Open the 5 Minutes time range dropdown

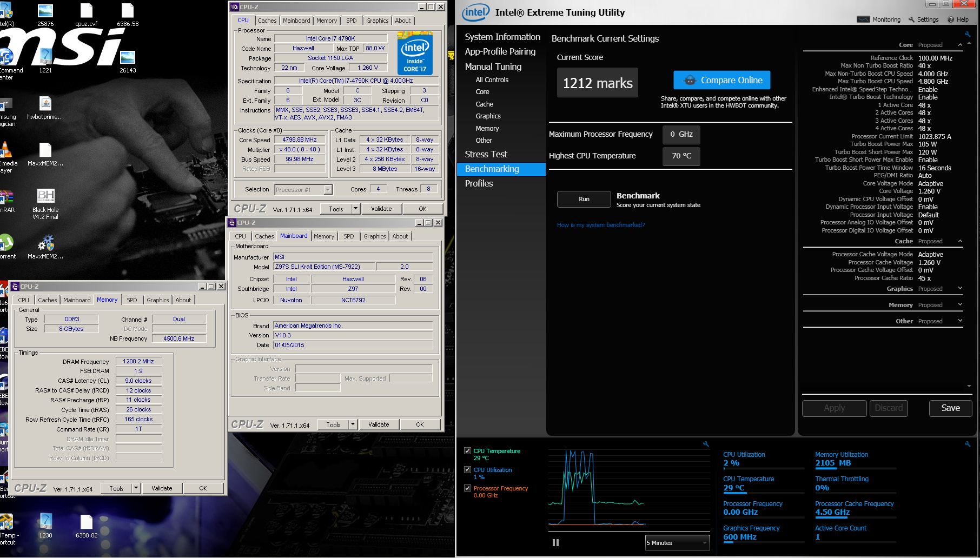(x=677, y=543)
